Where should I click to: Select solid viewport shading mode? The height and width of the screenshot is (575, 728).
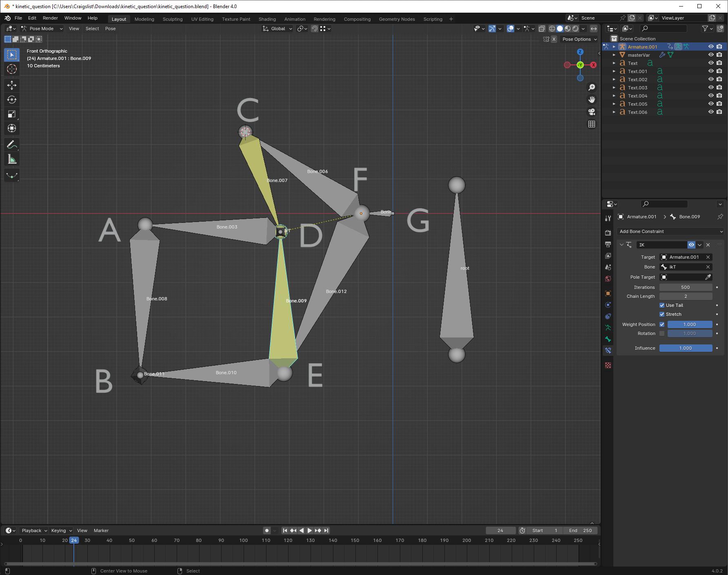(x=560, y=29)
